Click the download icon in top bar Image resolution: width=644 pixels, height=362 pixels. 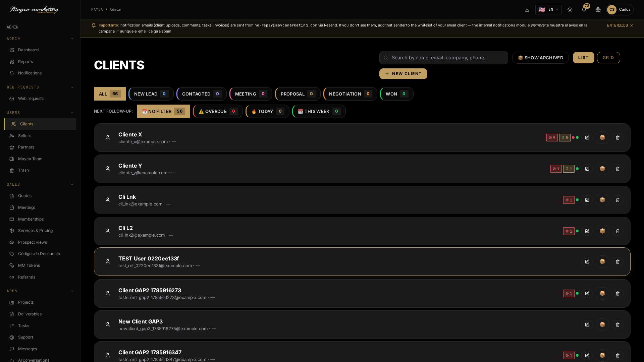[x=527, y=10]
